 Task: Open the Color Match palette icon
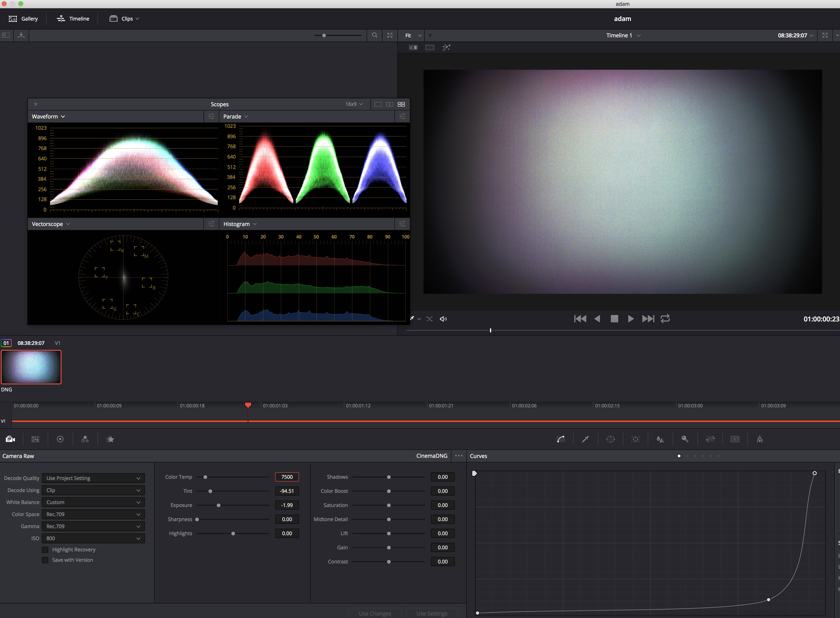[35, 439]
